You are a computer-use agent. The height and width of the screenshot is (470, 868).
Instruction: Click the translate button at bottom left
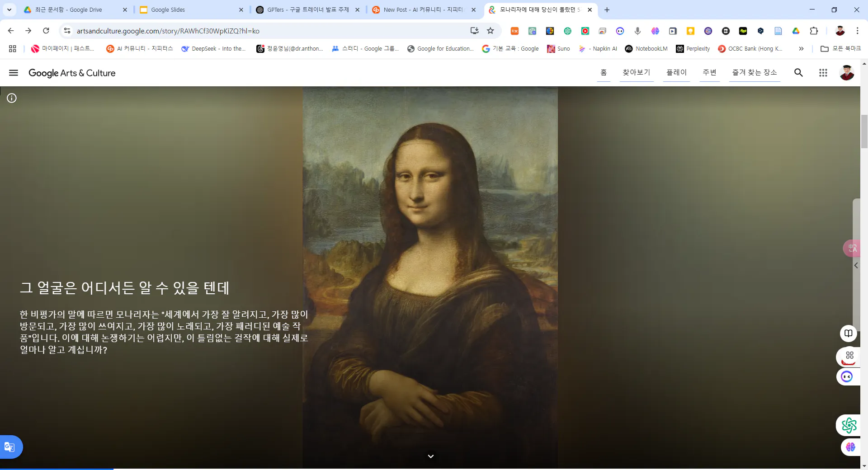(10, 447)
